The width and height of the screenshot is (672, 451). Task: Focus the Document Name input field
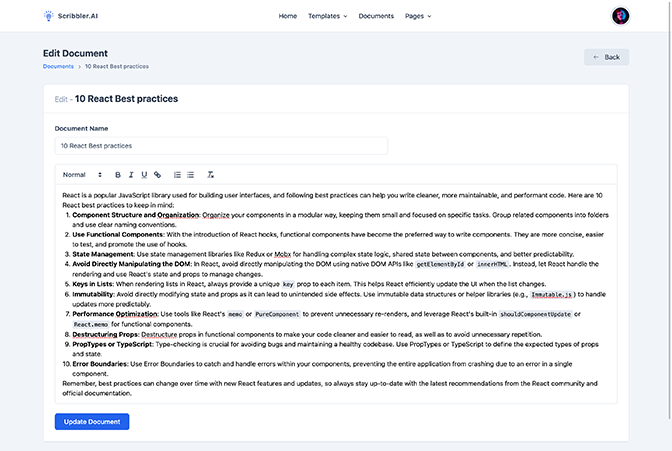click(221, 146)
